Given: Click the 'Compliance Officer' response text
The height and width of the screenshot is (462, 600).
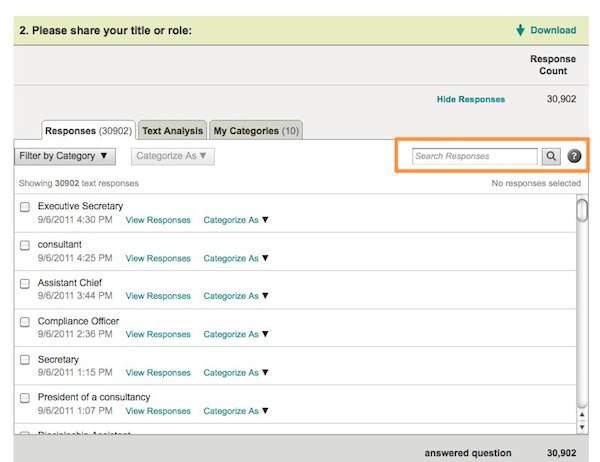Looking at the screenshot, I should tap(78, 321).
